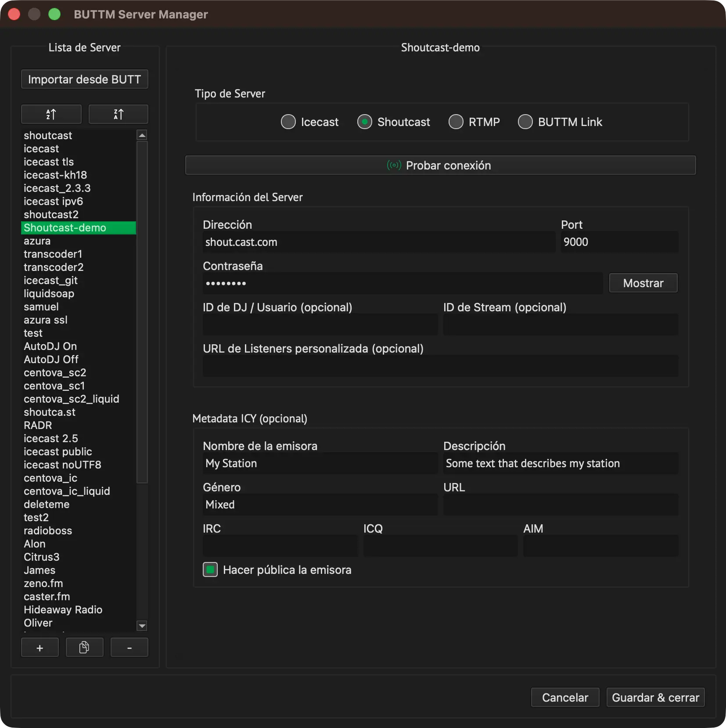This screenshot has width=726, height=728.
Task: Show the password with Mostrar
Action: pos(643,283)
